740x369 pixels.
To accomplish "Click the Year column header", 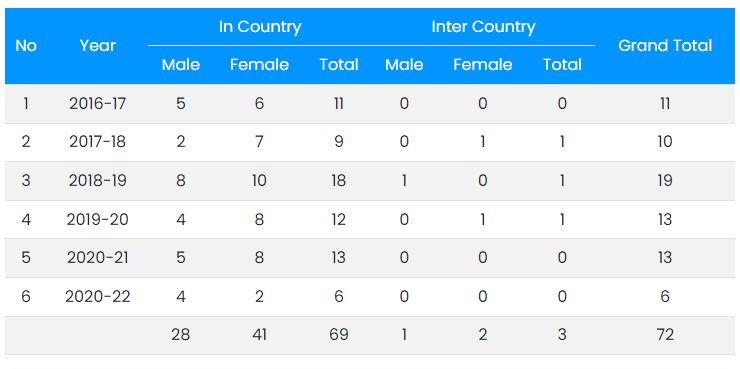I will (98, 46).
